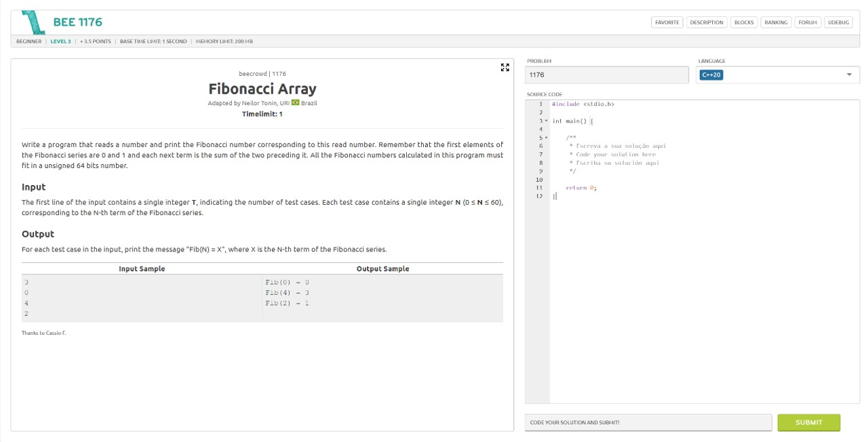
Task: Click the return 0 line in editor
Action: pyautogui.click(x=581, y=188)
